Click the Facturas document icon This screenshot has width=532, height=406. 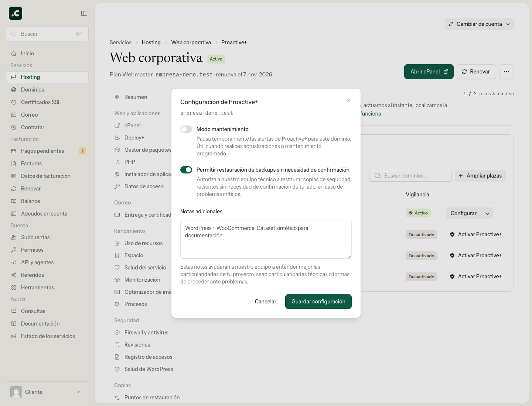(x=14, y=164)
